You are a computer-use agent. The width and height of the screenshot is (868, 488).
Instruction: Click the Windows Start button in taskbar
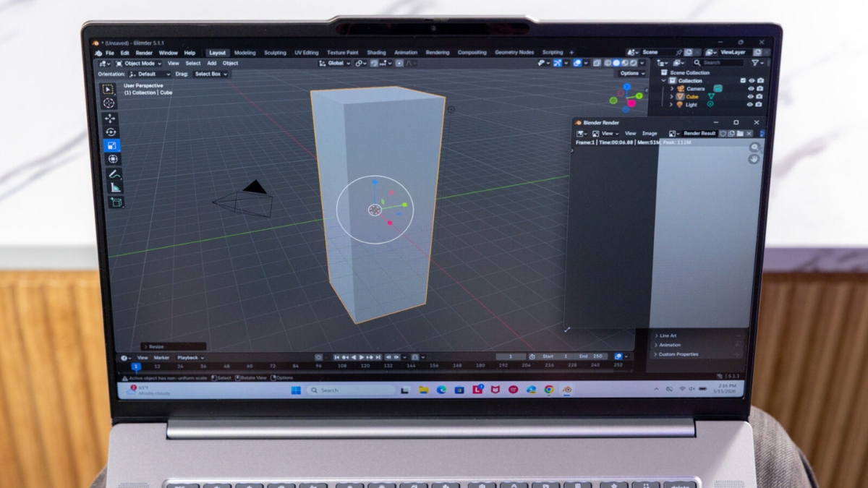tap(296, 390)
